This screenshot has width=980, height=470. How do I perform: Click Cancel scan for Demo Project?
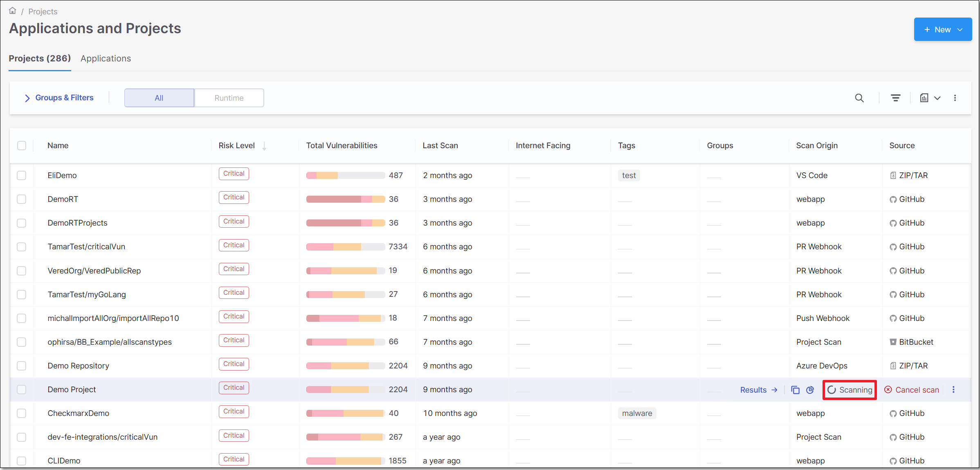click(x=912, y=390)
